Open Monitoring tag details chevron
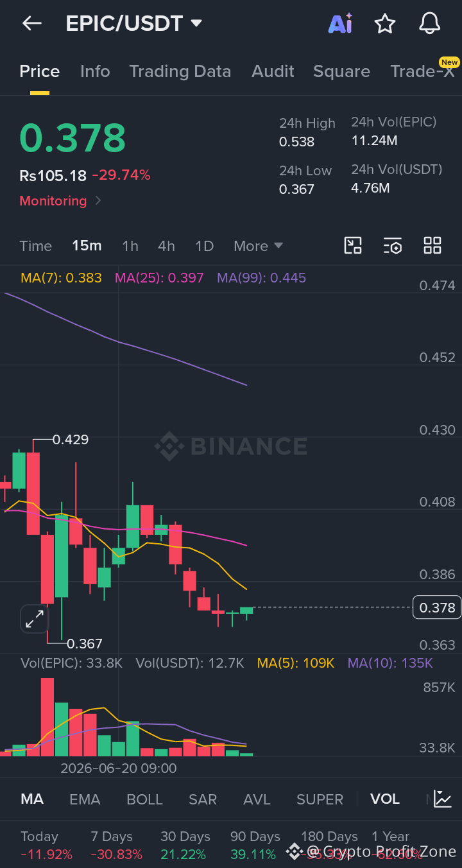Screen dimensions: 462x868 98,200
